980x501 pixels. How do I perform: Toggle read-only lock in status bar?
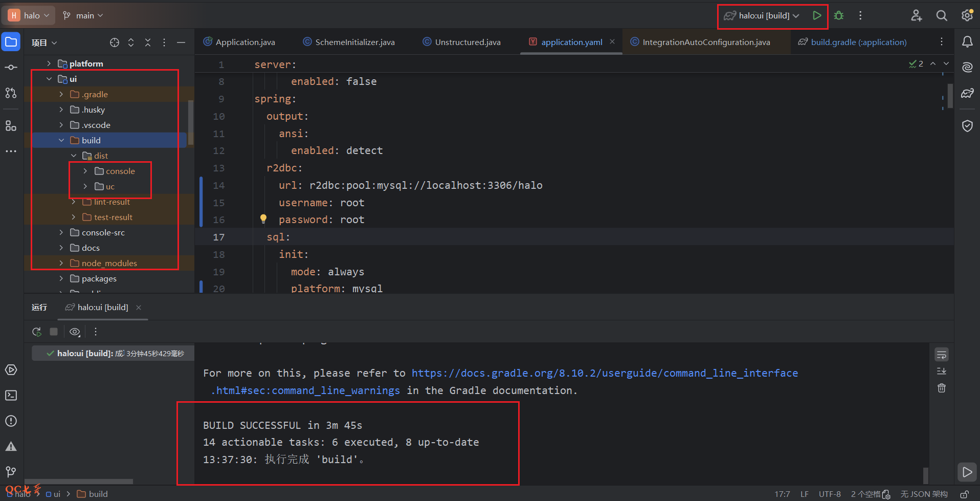point(964,494)
